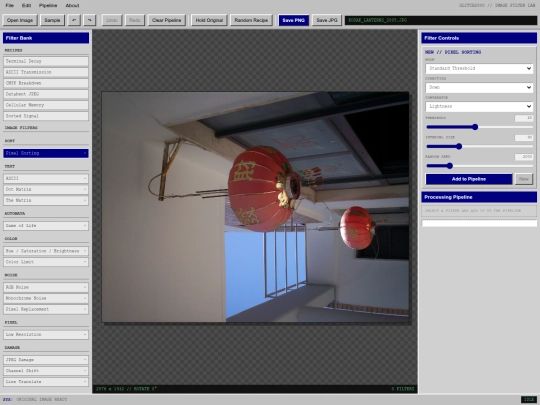The width and height of the screenshot is (540, 405).
Task: Select the Pixel Sorting filter
Action: [46, 153]
